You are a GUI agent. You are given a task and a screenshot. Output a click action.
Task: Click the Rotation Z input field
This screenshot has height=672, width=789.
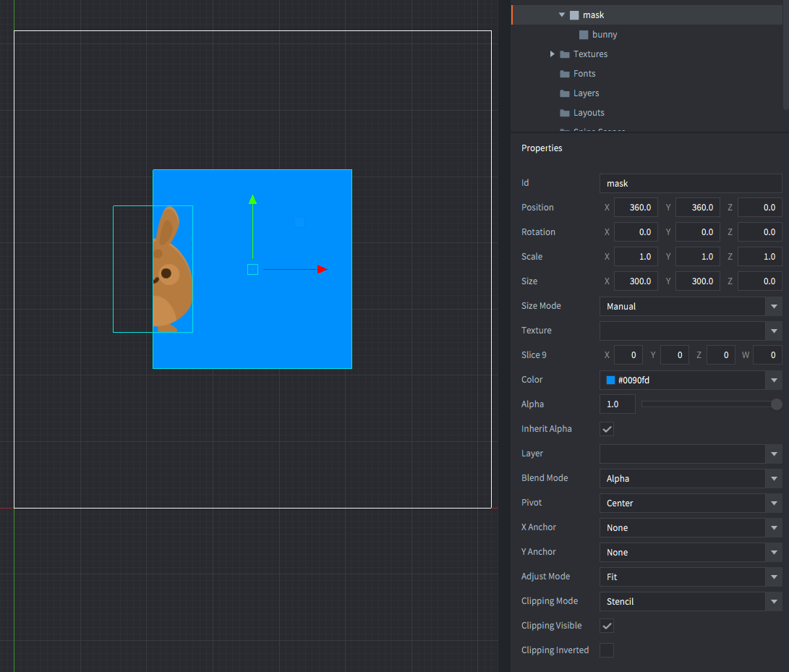tap(760, 232)
